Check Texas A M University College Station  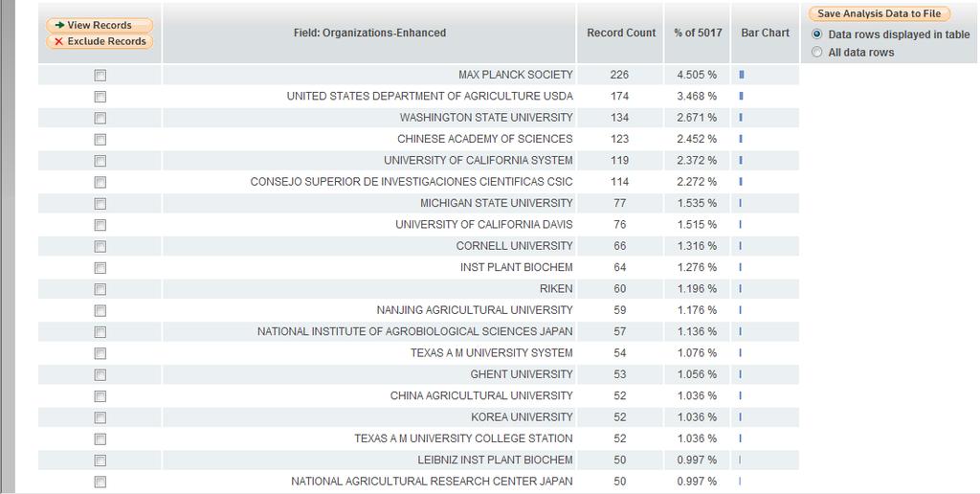pos(100,439)
